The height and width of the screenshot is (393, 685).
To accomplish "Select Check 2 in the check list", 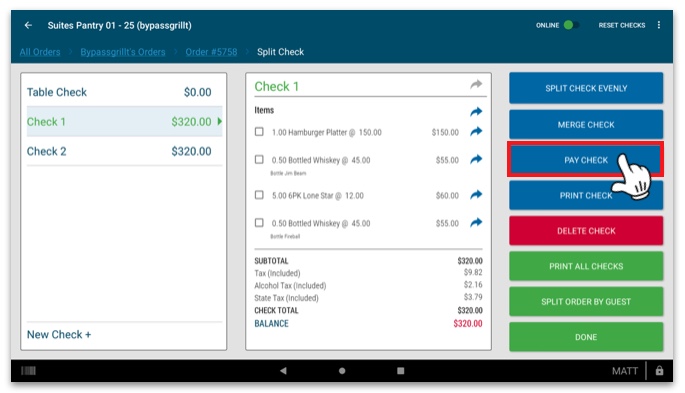I will [124, 151].
